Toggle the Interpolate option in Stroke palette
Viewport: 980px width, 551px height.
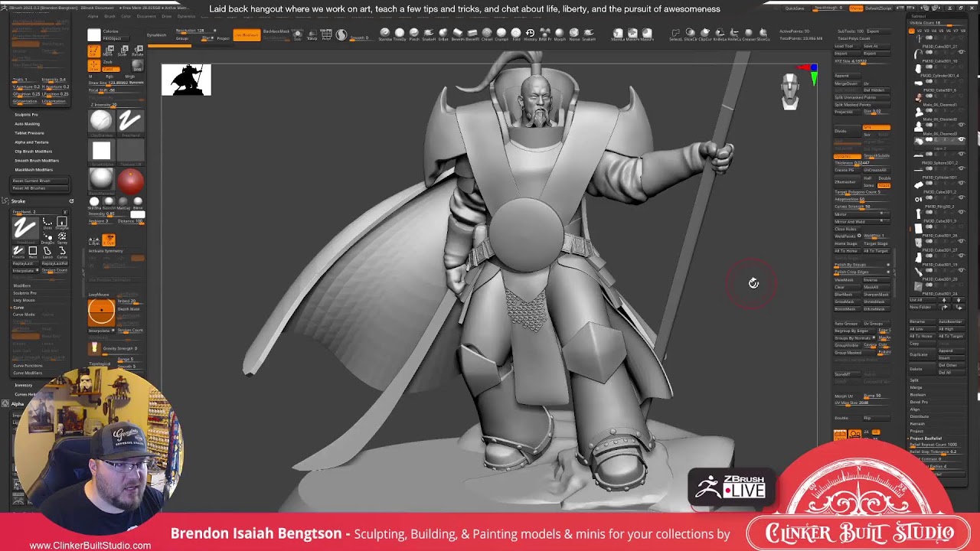click(x=25, y=270)
